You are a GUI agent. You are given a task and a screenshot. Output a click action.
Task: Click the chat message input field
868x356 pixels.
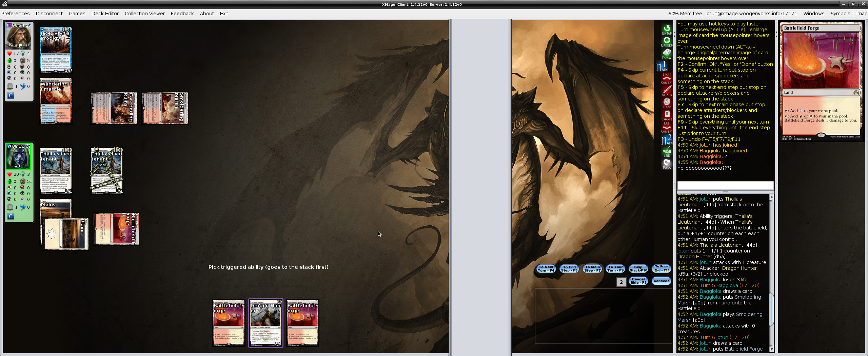click(725, 185)
